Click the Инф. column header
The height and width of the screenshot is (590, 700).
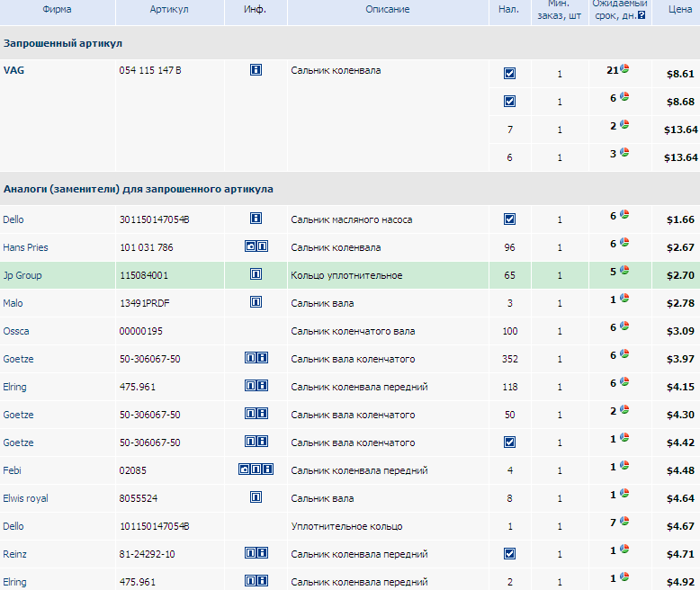[x=255, y=9]
